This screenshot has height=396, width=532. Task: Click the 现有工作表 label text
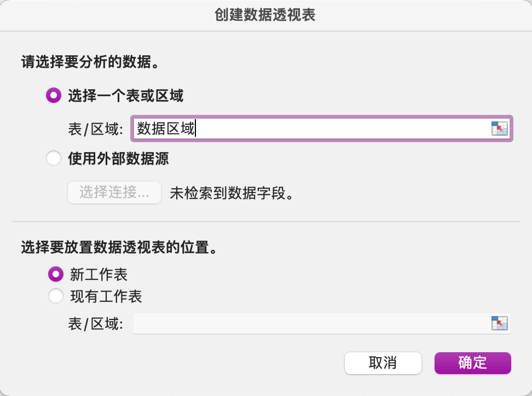(x=106, y=296)
